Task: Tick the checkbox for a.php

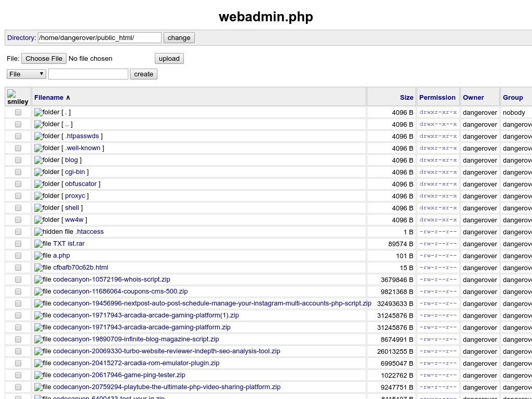Action: [x=18, y=256]
